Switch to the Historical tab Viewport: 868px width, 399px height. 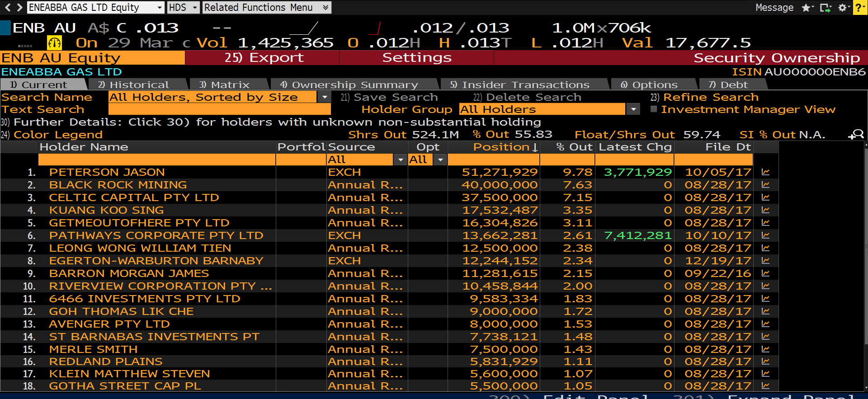[x=137, y=84]
